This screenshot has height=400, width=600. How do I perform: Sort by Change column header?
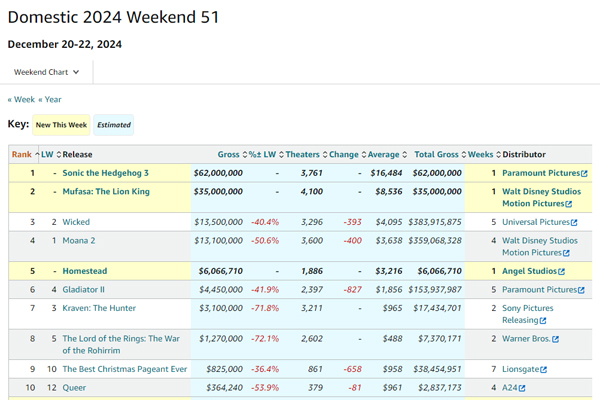pyautogui.click(x=347, y=154)
